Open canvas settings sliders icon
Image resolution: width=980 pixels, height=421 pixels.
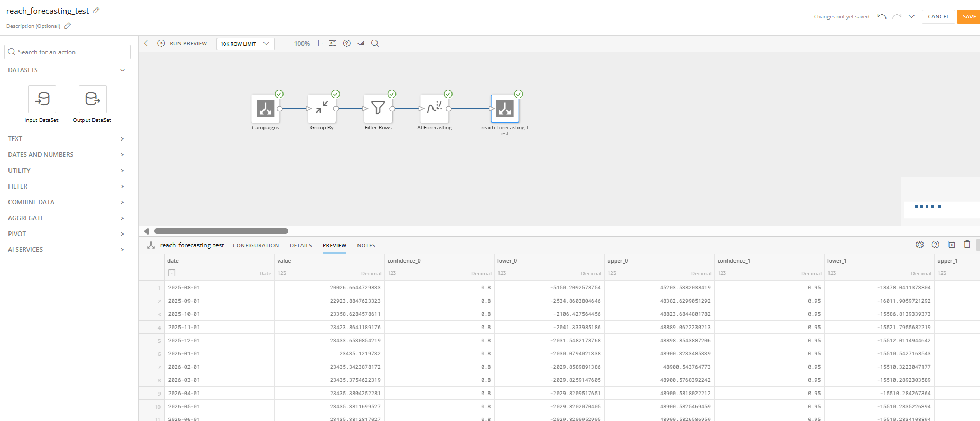tap(333, 43)
